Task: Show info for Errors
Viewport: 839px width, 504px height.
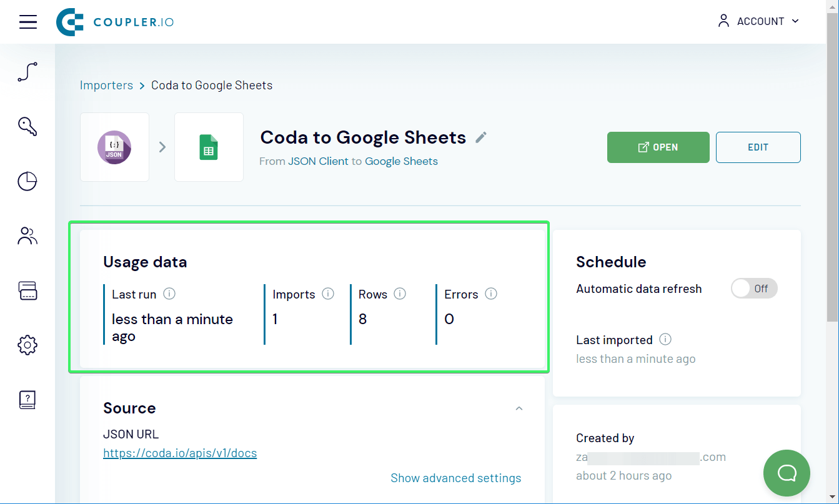Action: 491,294
